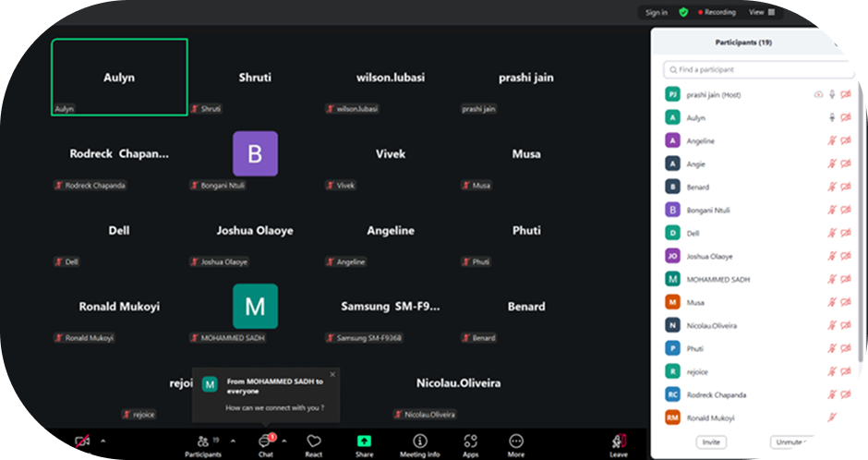
Task: Click the Recording indicator
Action: (x=717, y=12)
